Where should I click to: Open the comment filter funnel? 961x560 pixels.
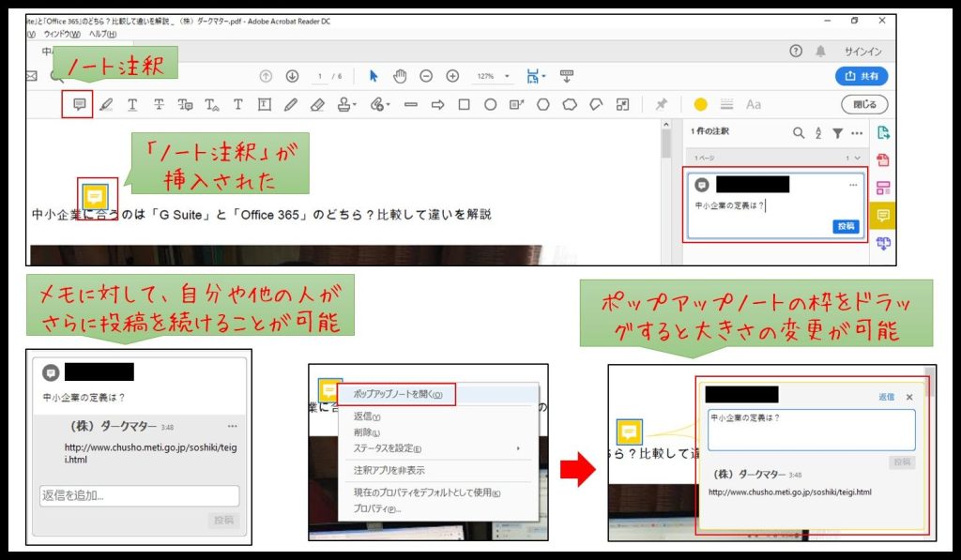[x=838, y=133]
